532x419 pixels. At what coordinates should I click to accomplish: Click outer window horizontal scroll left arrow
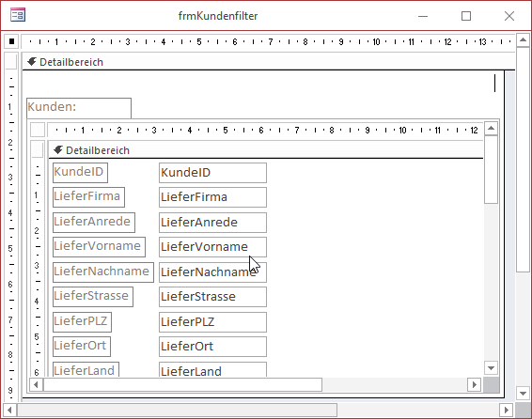click(x=9, y=411)
